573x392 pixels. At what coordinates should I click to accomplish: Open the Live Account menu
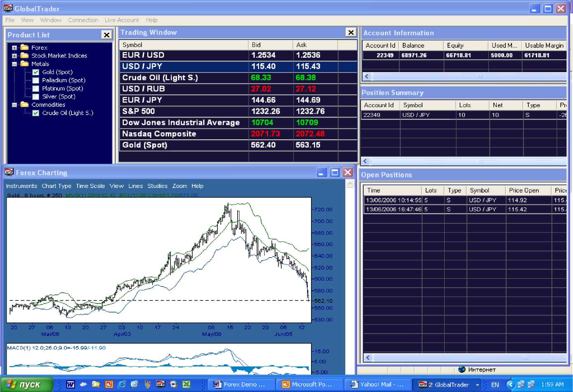(122, 20)
